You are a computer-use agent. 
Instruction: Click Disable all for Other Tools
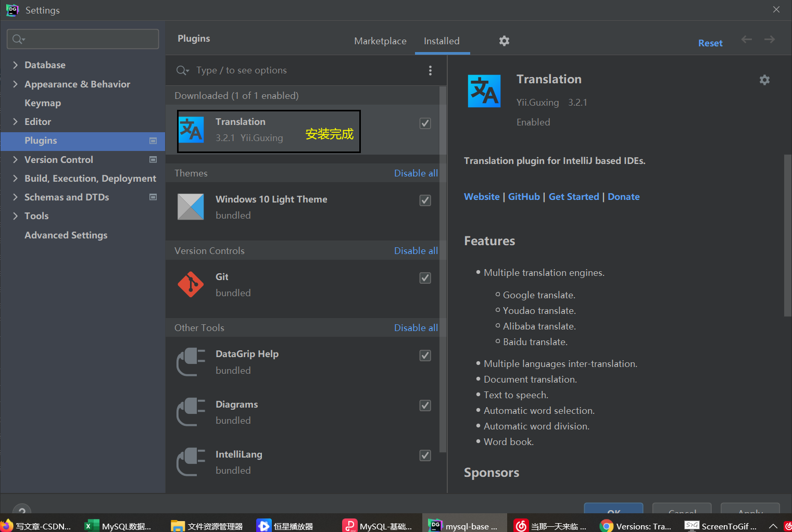coord(416,327)
